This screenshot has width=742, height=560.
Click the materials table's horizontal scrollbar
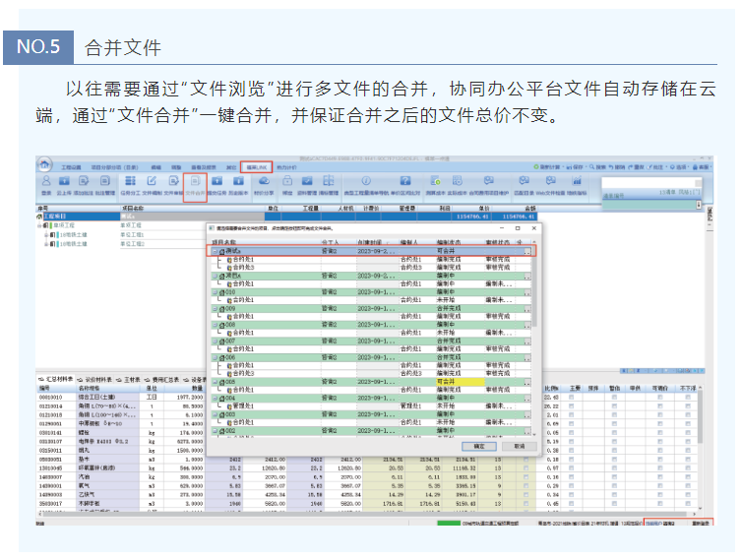tap(363, 514)
